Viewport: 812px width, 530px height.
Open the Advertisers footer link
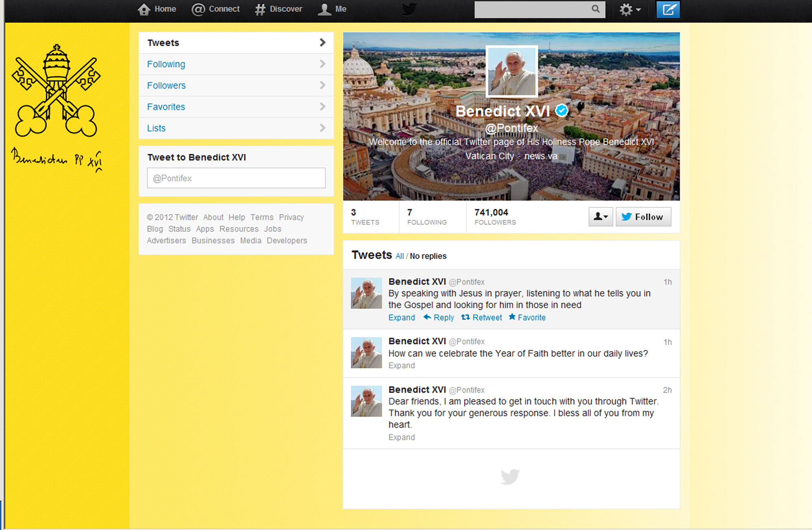coord(166,241)
